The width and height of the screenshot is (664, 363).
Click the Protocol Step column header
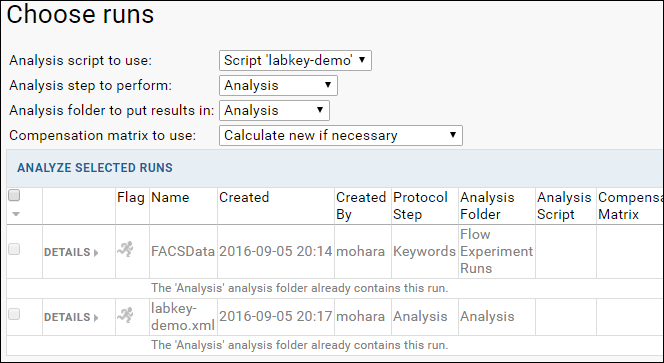(x=420, y=206)
